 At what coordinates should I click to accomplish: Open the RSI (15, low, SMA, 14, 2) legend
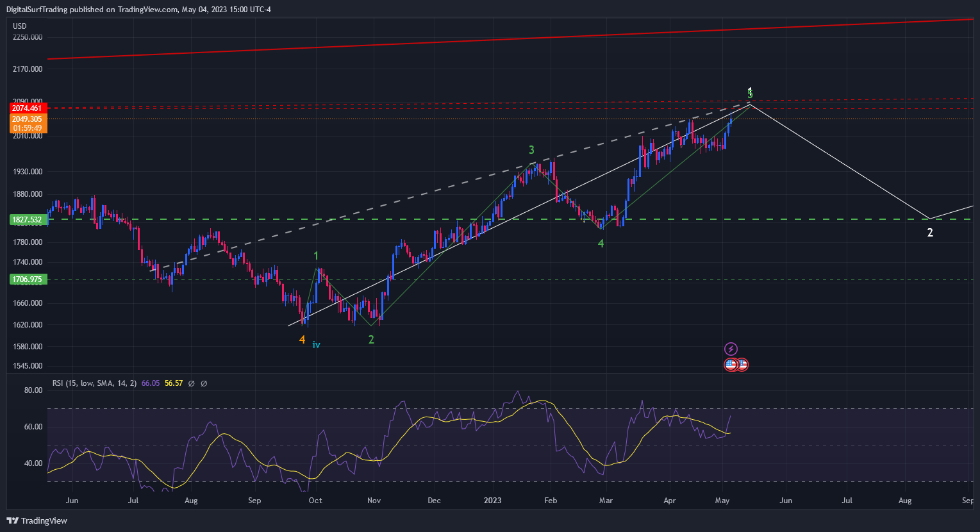point(95,383)
